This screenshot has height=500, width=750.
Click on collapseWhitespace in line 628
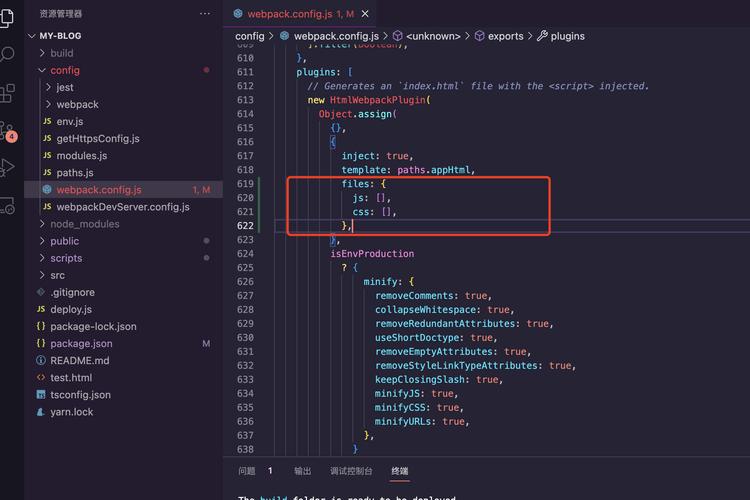[x=425, y=310]
